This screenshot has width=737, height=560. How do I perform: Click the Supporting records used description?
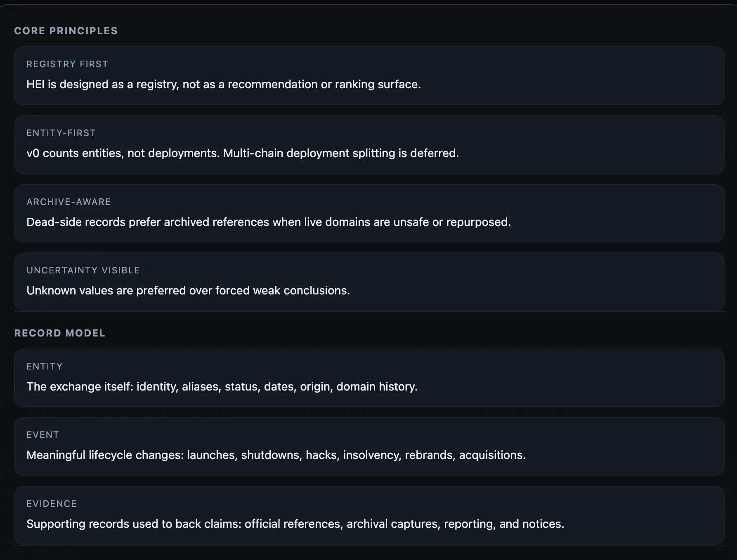tap(295, 524)
